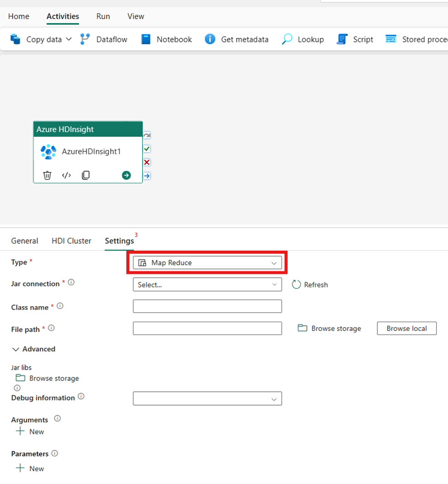Clone the AzureHDInsight1 activity with copy icon
The image size is (448, 484).
(x=86, y=175)
